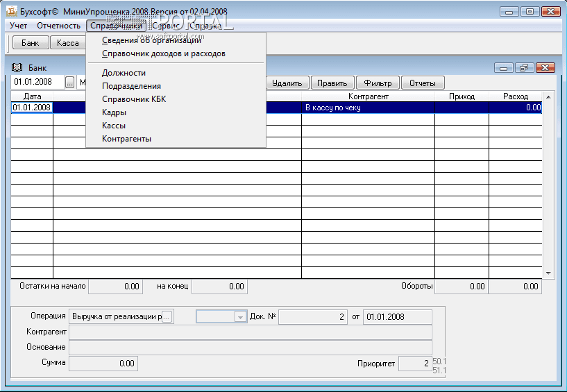Select the В кассу по чеку cell
The width and height of the screenshot is (567, 392).
pyautogui.click(x=368, y=108)
